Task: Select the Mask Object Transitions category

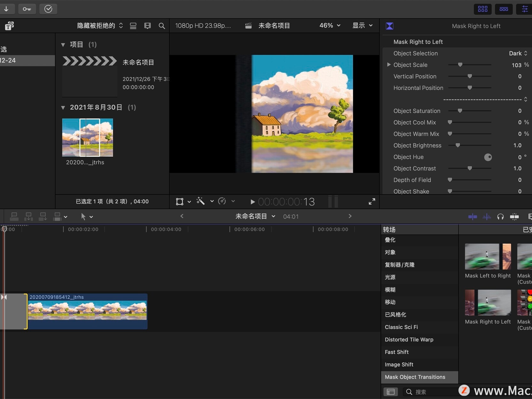Action: [x=415, y=377]
